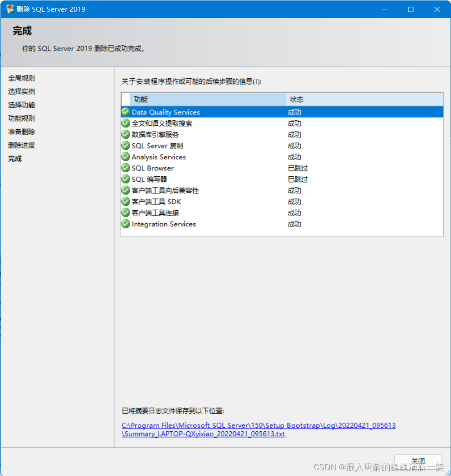Select the 选择实例 step in sidebar

coord(21,91)
